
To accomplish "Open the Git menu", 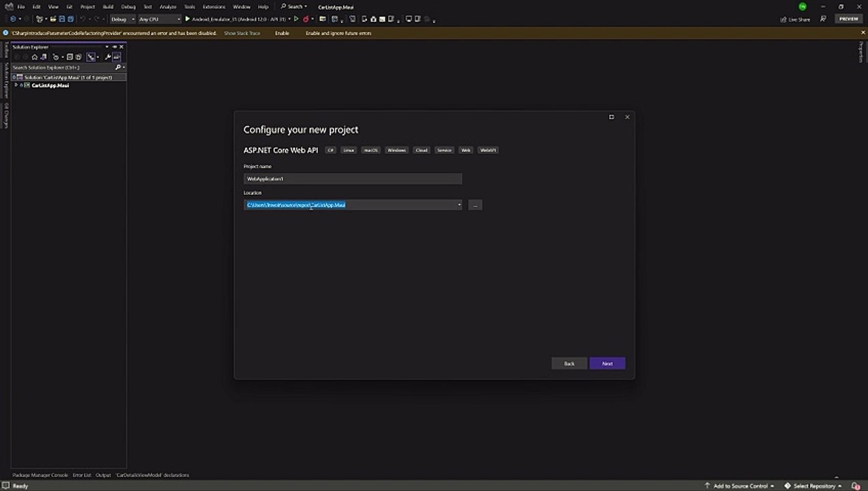I will 69,6.
